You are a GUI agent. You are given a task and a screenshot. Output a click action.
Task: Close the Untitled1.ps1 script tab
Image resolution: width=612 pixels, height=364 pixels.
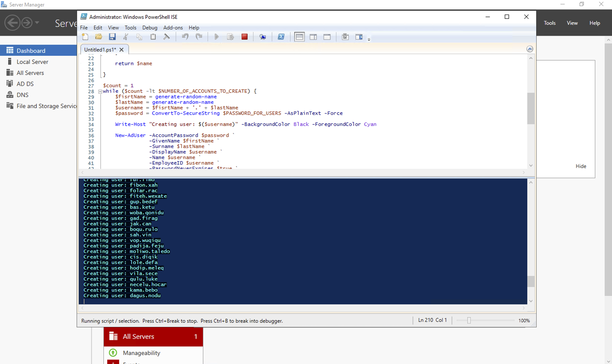(x=121, y=50)
